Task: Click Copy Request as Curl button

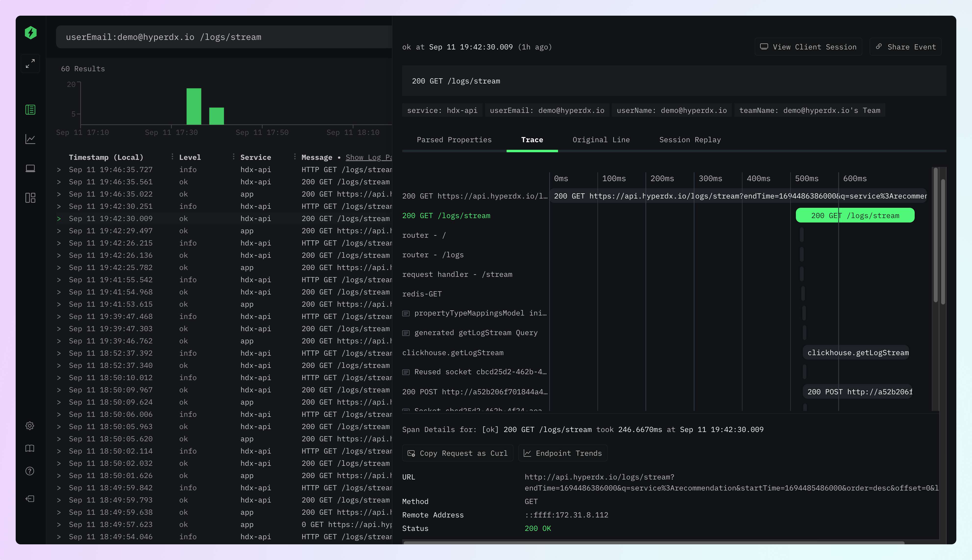Action: (457, 454)
